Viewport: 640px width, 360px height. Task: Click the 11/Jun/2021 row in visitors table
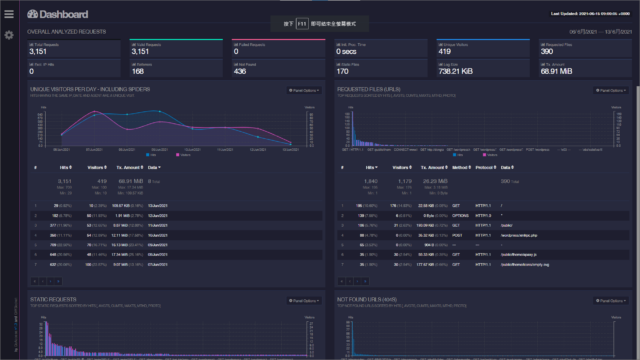176,225
